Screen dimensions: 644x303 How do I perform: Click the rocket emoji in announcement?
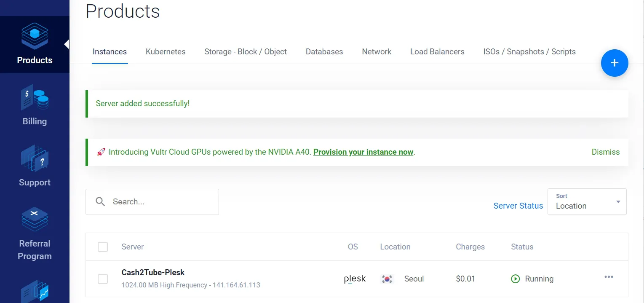click(x=101, y=152)
